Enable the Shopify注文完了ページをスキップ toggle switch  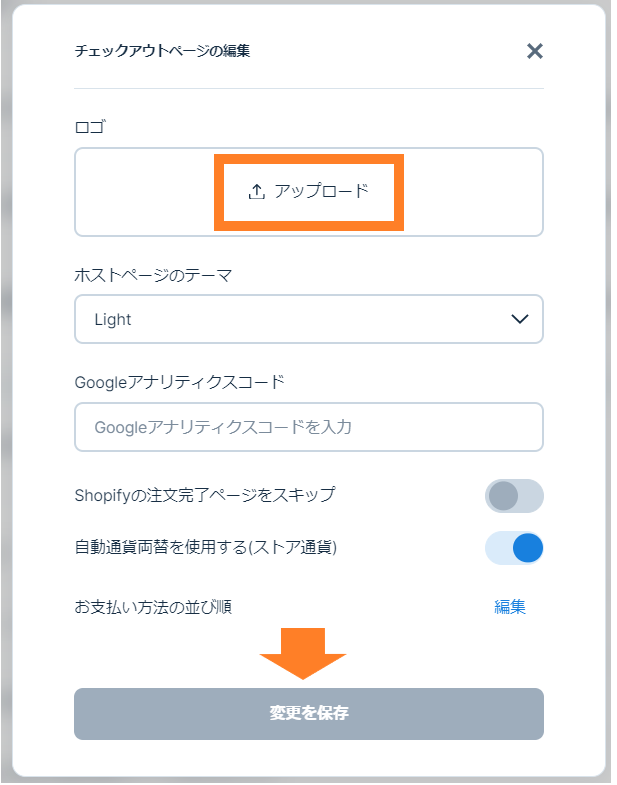click(x=514, y=495)
